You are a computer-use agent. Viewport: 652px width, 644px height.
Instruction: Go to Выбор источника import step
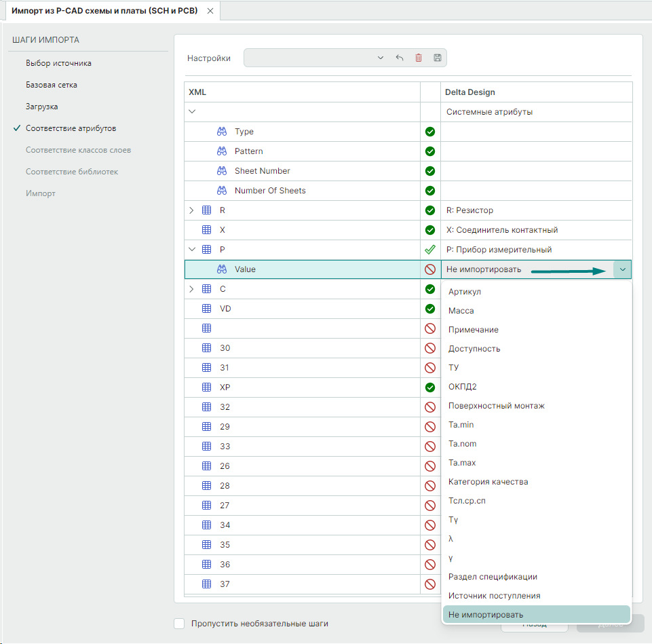click(x=58, y=63)
